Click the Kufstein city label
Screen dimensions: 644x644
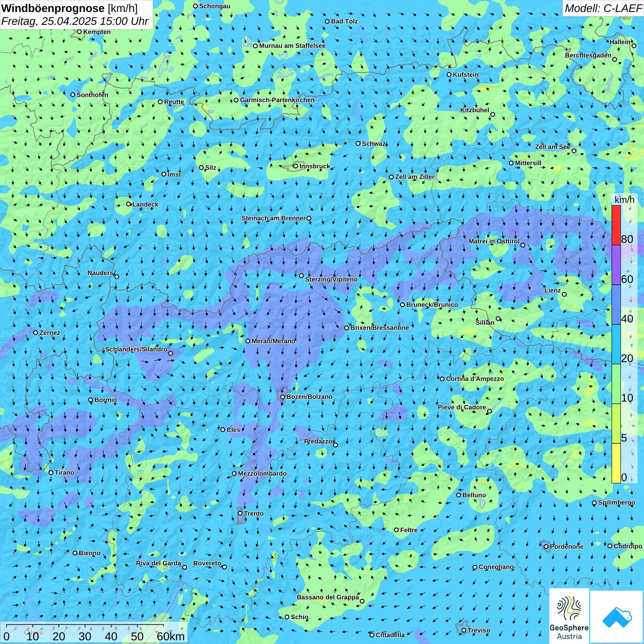(x=466, y=75)
